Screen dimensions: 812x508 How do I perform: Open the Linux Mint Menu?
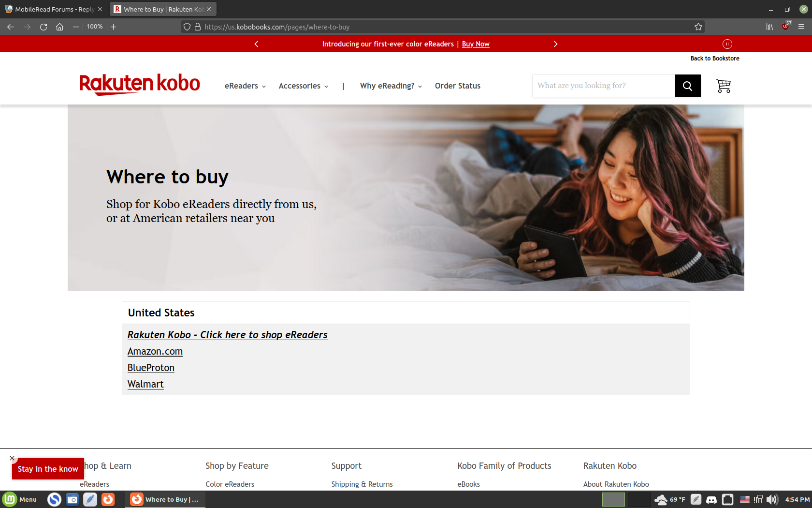20,499
